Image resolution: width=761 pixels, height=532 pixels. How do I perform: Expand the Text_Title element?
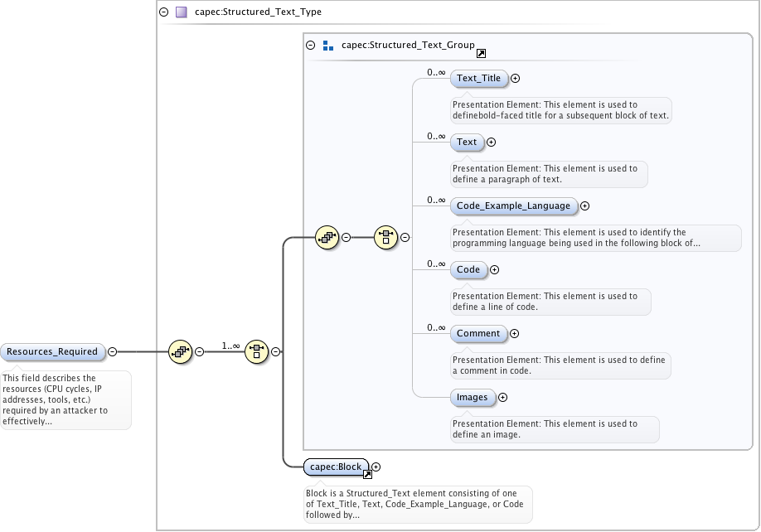pyautogui.click(x=515, y=79)
